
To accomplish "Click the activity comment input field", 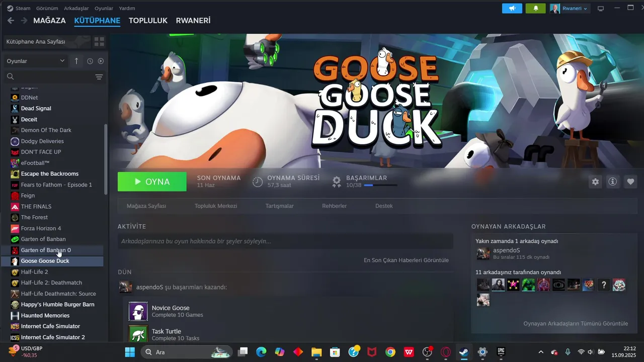I will point(285,241).
